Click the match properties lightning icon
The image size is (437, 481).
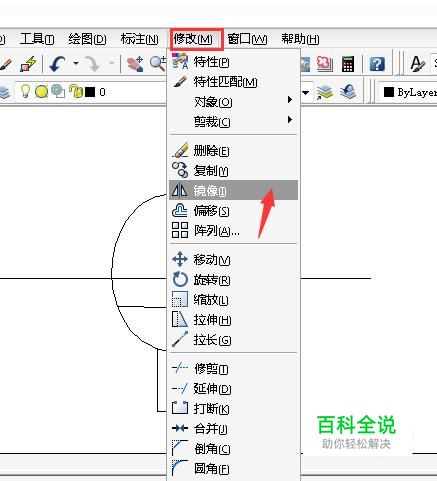point(28,63)
